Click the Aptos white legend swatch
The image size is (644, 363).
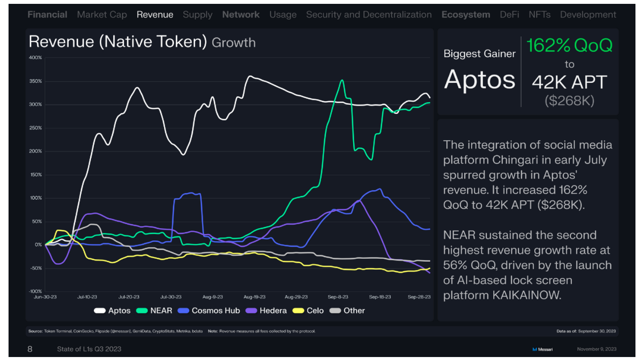(100, 310)
